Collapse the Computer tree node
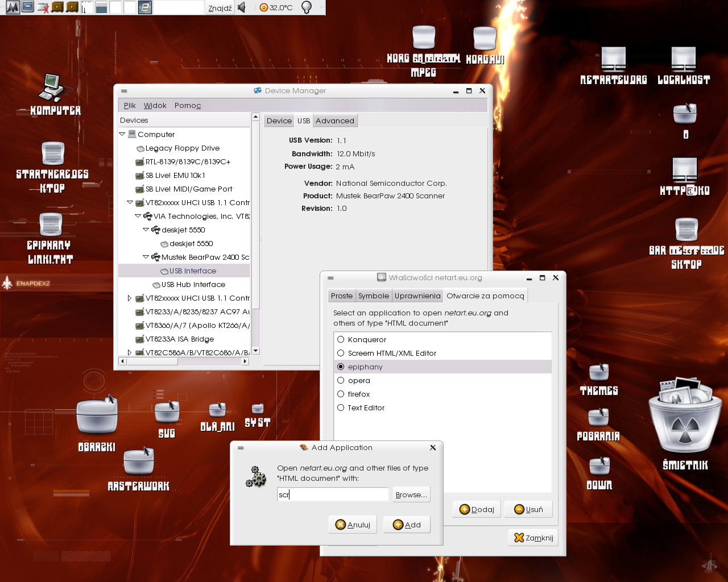728x582 pixels. tap(122, 134)
